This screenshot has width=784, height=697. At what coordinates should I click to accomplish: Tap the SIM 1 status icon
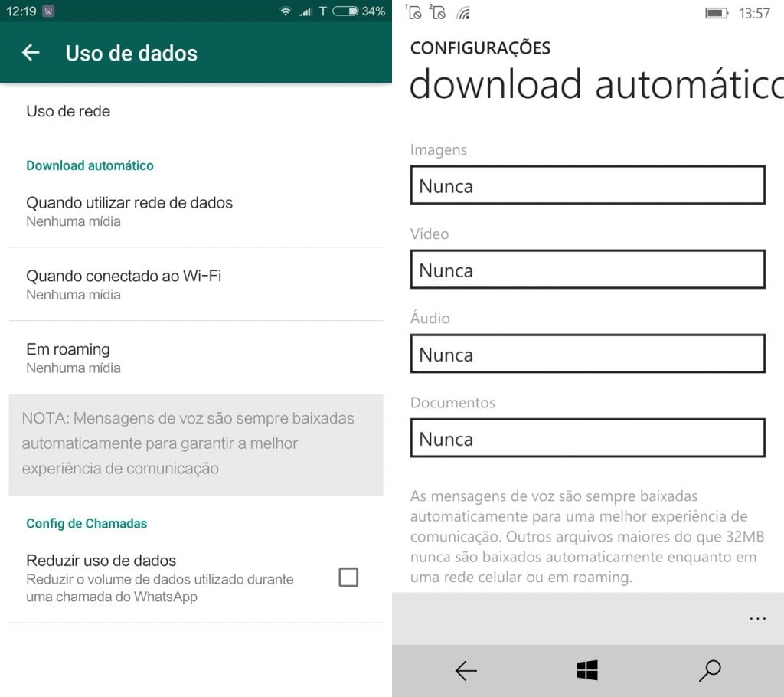(x=414, y=12)
